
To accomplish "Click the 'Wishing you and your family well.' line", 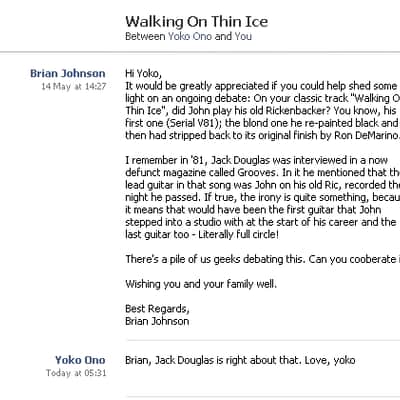I will pyautogui.click(x=201, y=284).
